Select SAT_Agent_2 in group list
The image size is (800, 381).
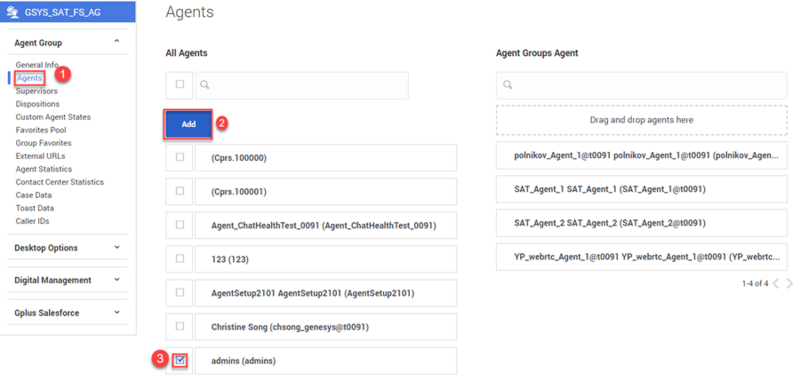(641, 223)
